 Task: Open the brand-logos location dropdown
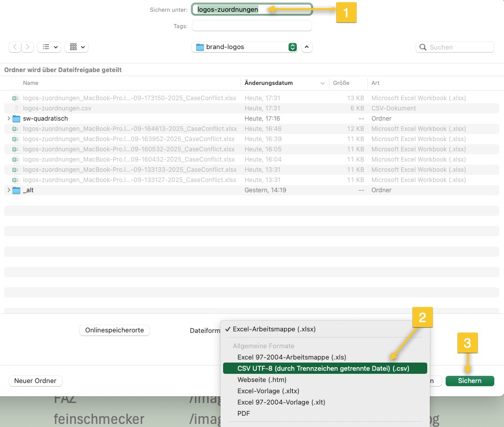[292, 46]
